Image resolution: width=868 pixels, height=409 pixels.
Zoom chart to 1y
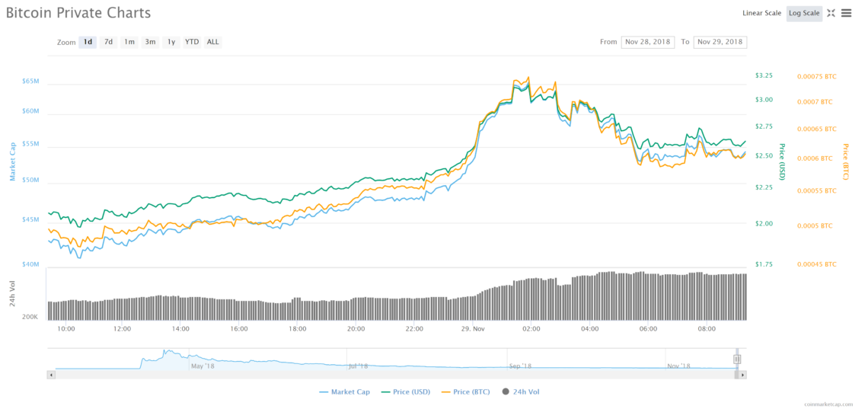(171, 42)
